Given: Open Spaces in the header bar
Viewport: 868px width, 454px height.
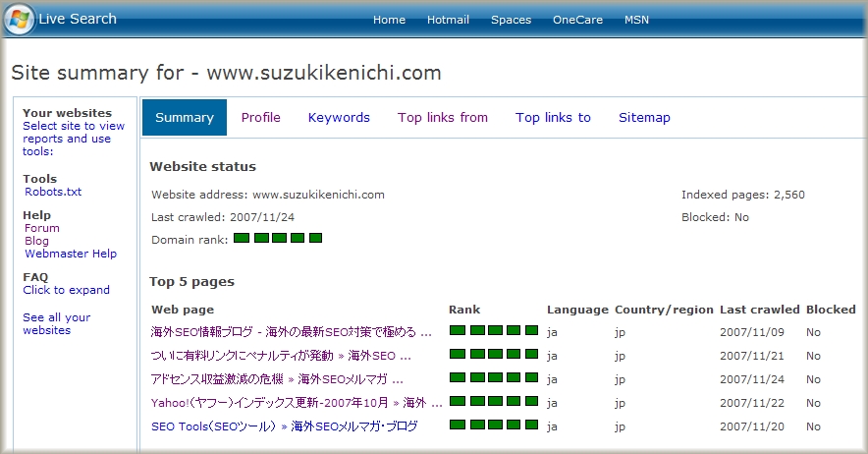Looking at the screenshot, I should point(511,20).
